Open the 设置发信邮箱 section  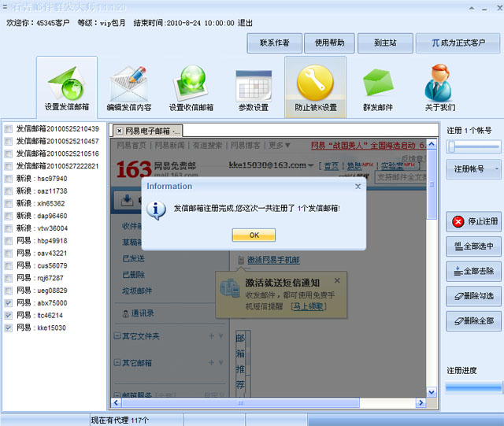pos(67,87)
